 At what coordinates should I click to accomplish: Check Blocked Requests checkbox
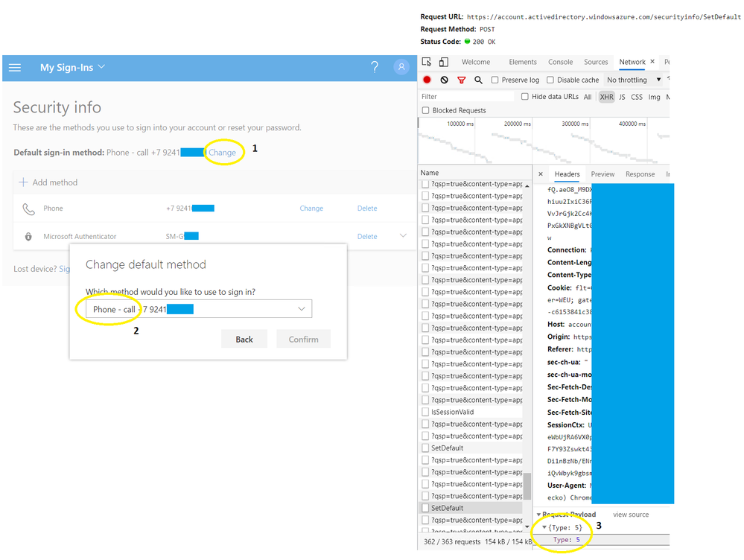(425, 110)
